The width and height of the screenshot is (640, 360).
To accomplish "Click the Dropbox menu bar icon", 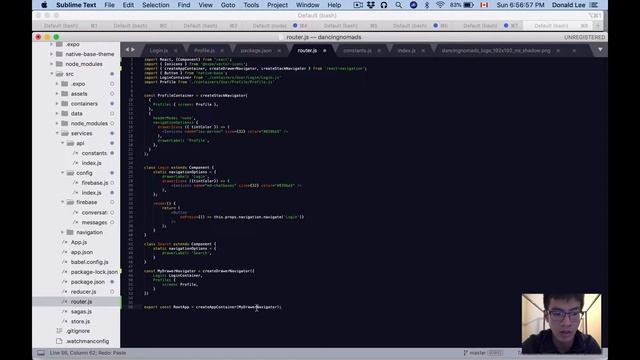I will point(371,5).
